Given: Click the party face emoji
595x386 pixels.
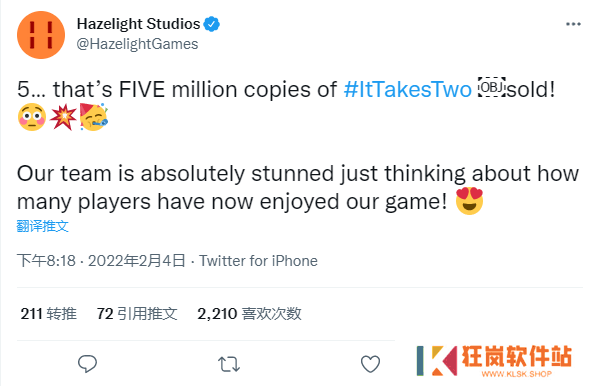Looking at the screenshot, I should tap(94, 117).
